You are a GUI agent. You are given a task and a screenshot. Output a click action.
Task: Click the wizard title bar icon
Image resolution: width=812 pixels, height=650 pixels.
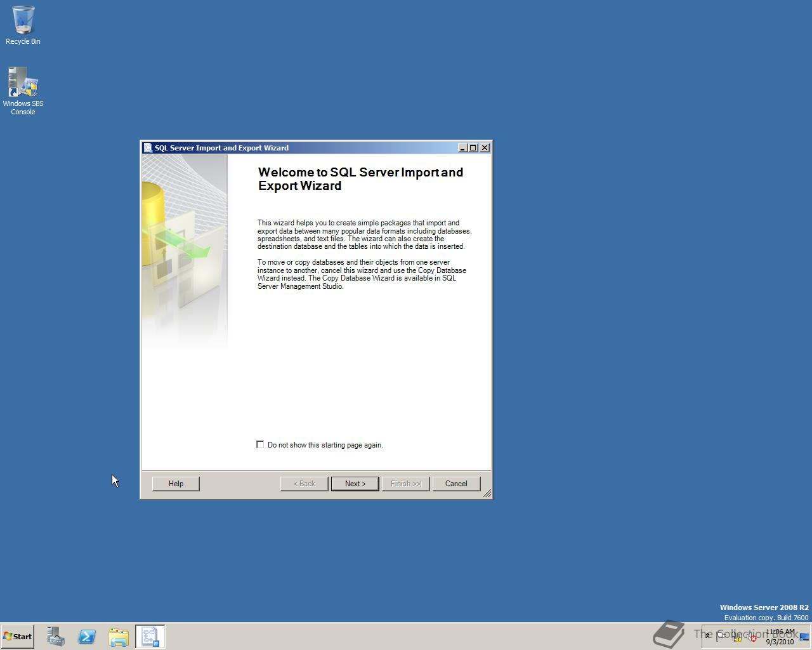pos(148,148)
